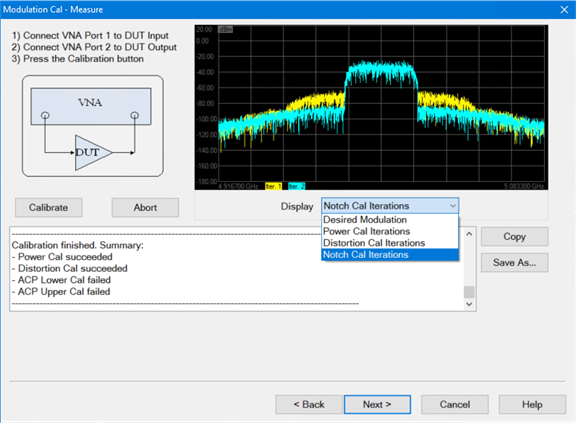The width and height of the screenshot is (576, 423).
Task: Close the Modulation Cal dialog window
Action: pos(564,10)
